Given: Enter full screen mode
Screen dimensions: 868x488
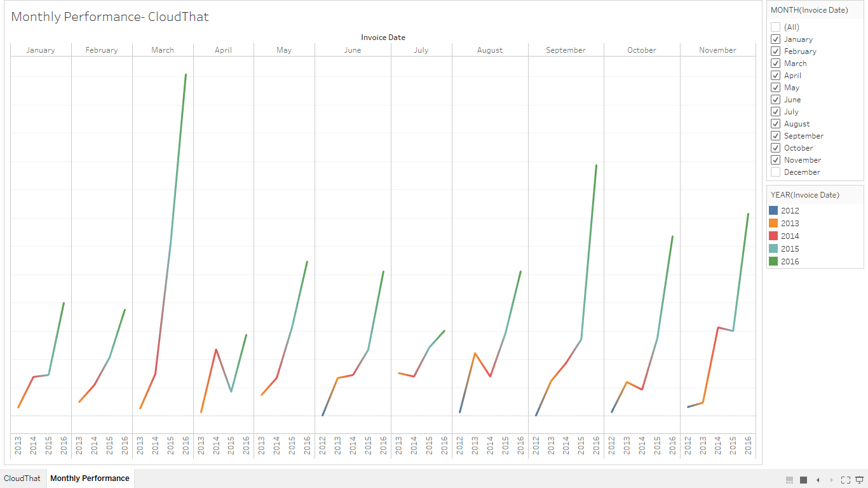Looking at the screenshot, I should tap(846, 480).
